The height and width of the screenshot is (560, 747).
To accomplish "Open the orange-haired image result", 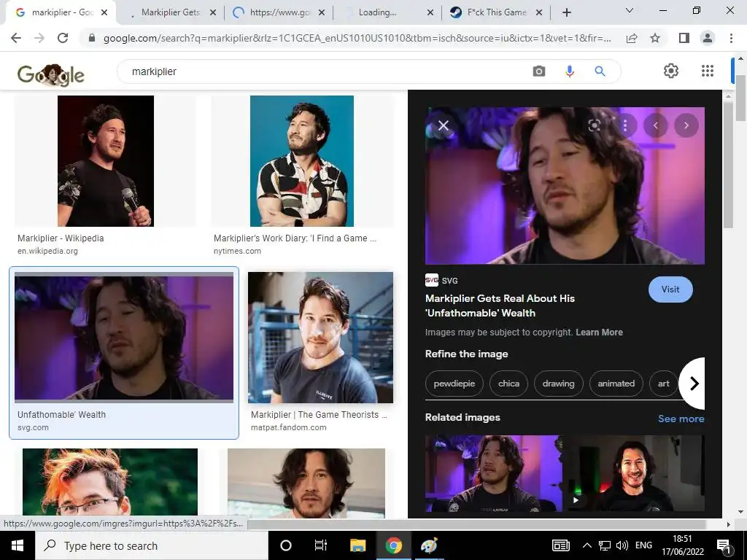I will 110,482.
